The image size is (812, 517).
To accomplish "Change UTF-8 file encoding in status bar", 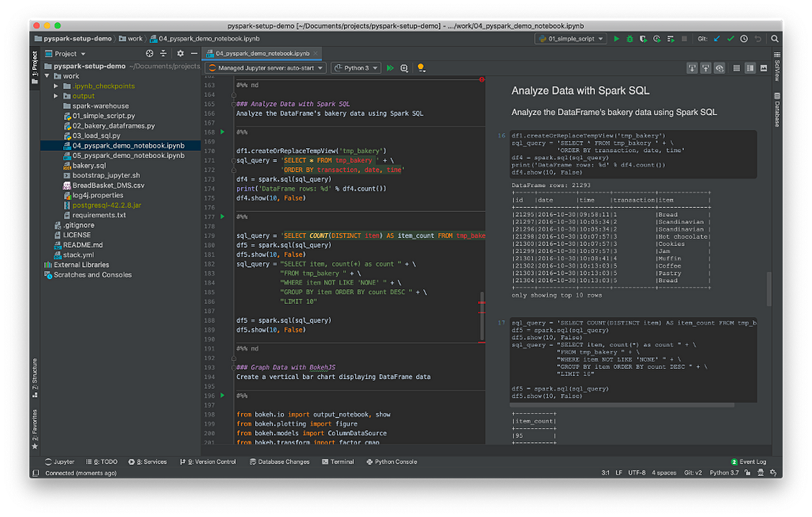I will [637, 473].
